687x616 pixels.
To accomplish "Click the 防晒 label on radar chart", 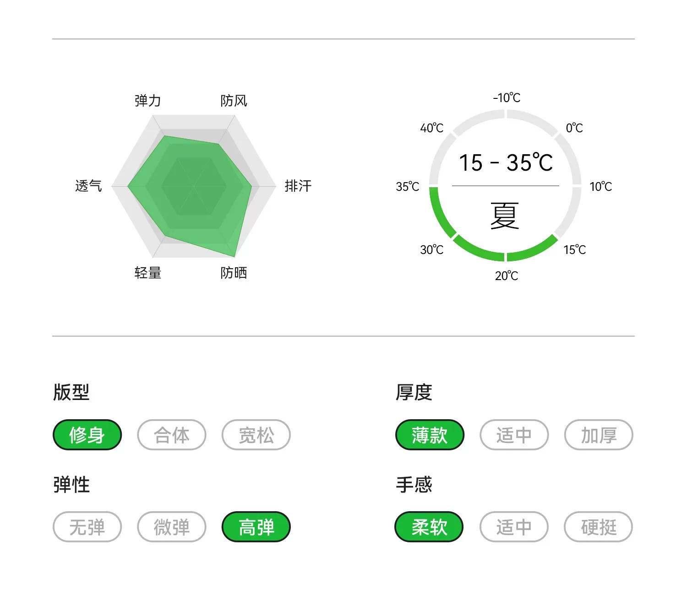I will (x=234, y=273).
